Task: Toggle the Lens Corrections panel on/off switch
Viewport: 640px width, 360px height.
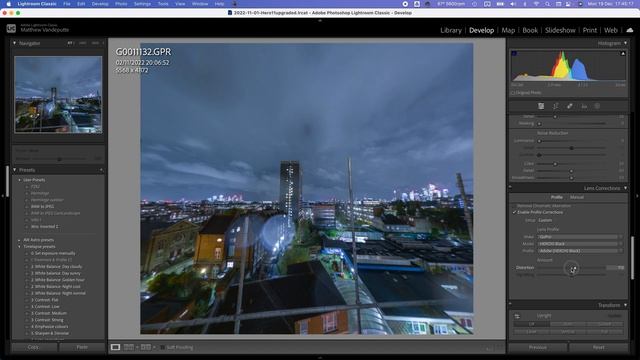Action: [510, 188]
